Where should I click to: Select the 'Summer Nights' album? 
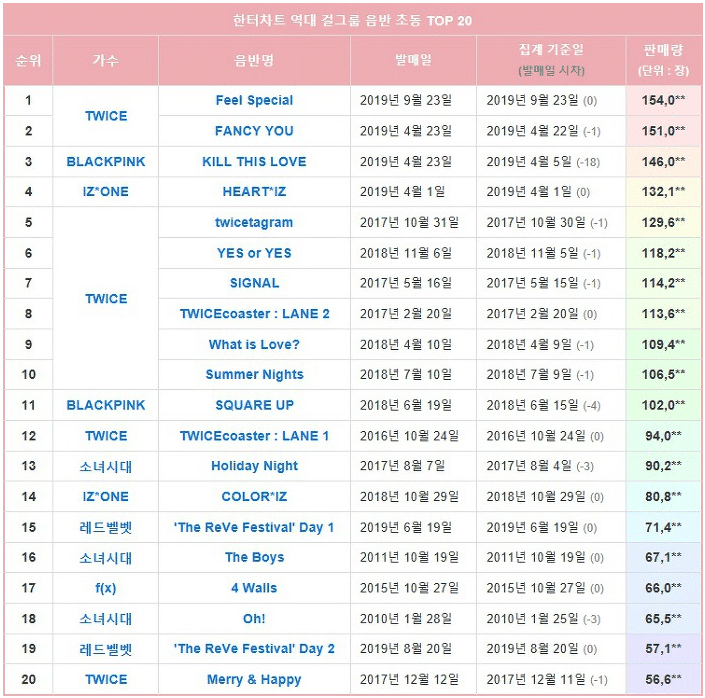pos(254,374)
